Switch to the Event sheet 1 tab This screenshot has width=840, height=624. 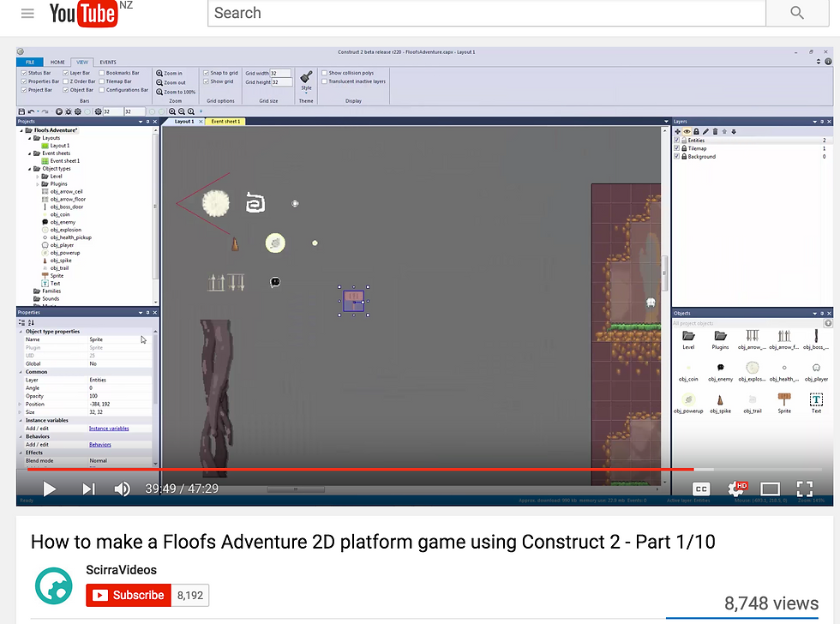coord(225,122)
